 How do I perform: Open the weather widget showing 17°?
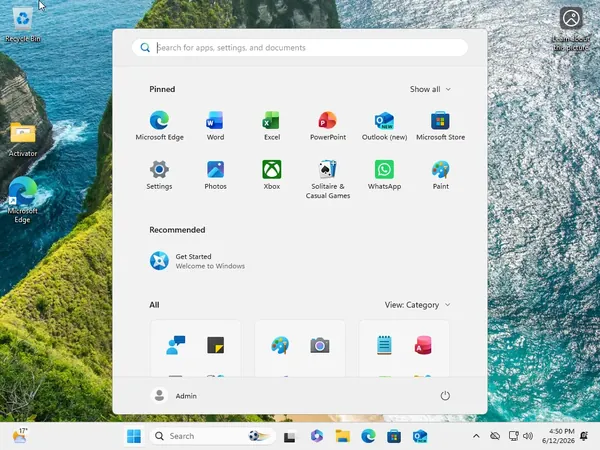pos(20,435)
